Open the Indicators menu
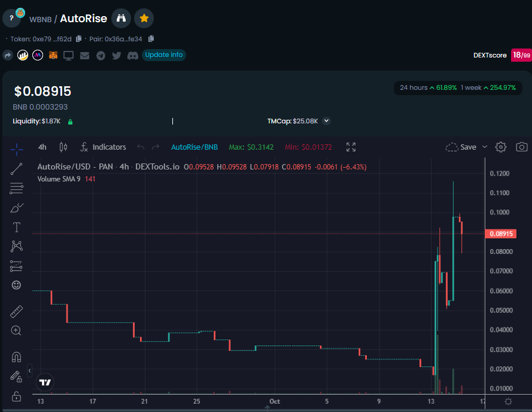The image size is (532, 412). click(x=103, y=147)
